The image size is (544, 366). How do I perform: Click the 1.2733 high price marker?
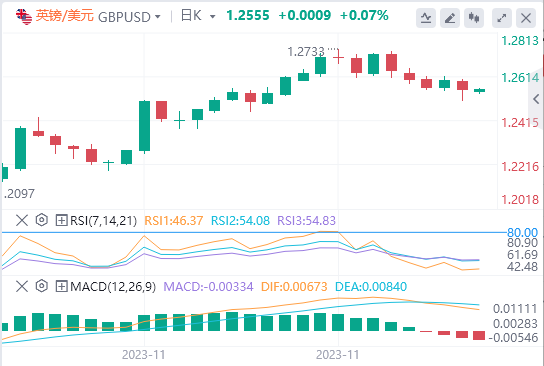[x=306, y=52]
